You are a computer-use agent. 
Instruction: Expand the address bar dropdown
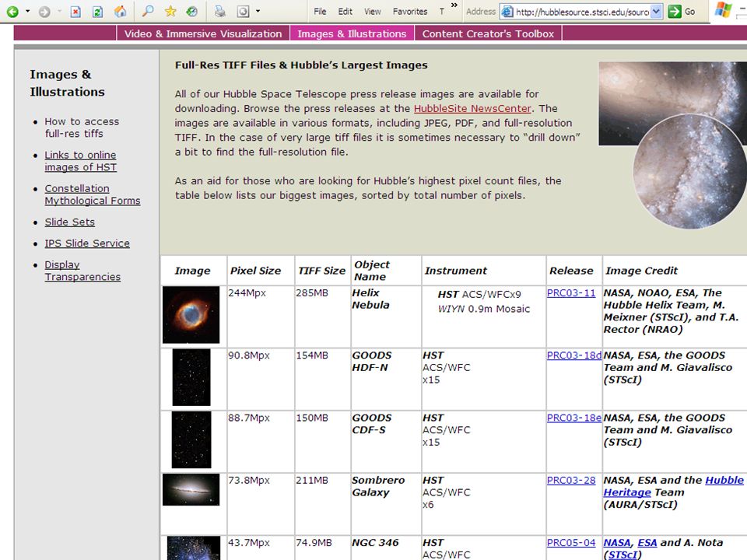pos(657,12)
